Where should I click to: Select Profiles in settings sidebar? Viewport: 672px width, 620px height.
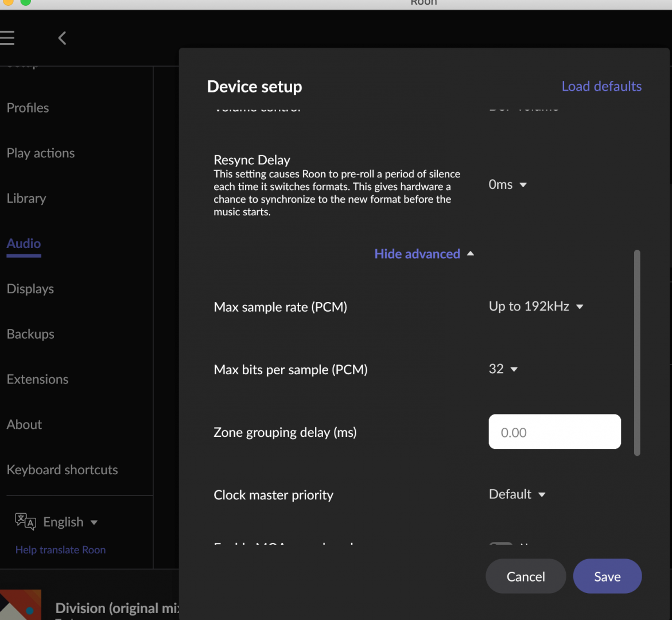tap(28, 108)
